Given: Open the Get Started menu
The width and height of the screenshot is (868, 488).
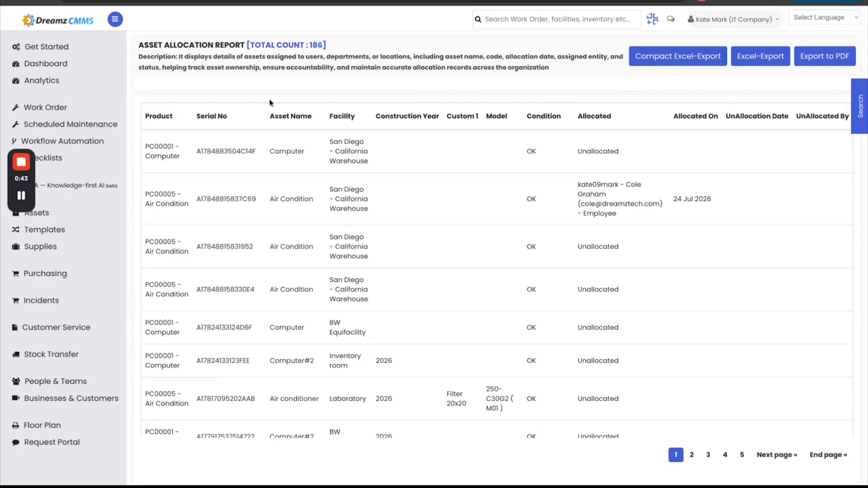Looking at the screenshot, I should tap(47, 47).
